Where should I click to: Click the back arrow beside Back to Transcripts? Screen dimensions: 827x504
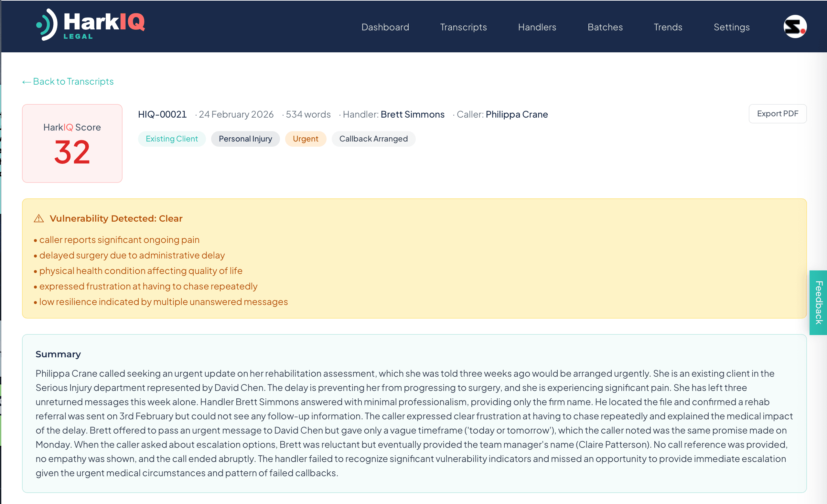pyautogui.click(x=26, y=81)
